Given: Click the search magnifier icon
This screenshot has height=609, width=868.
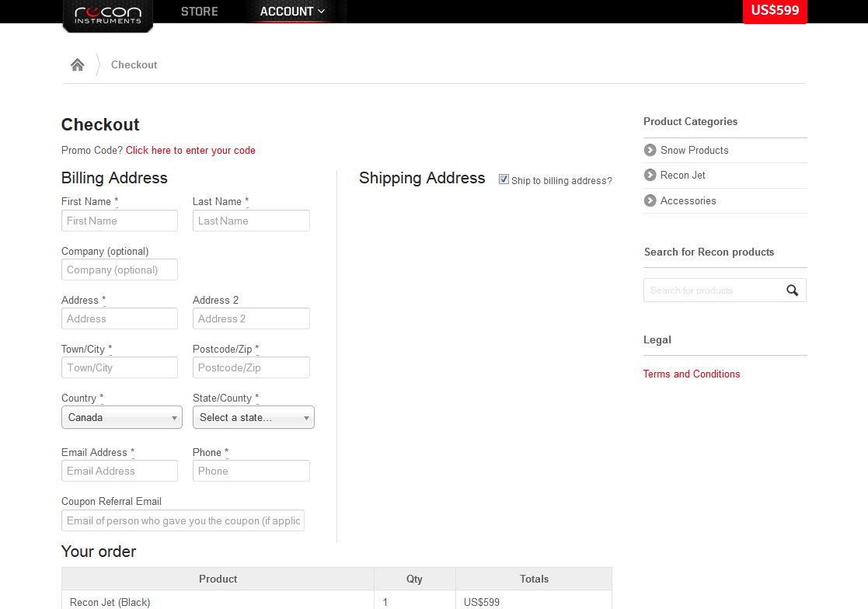Looking at the screenshot, I should click(792, 290).
